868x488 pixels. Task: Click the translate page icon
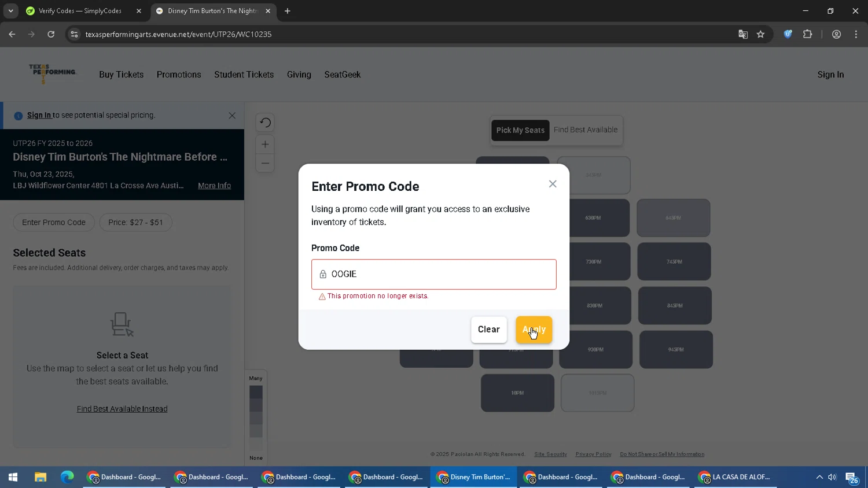pyautogui.click(x=743, y=34)
